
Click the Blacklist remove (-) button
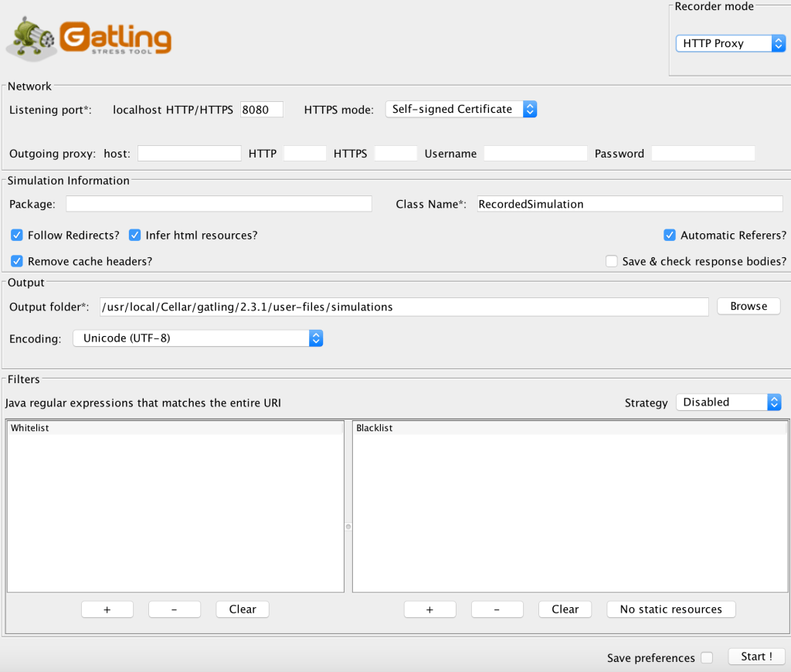(497, 609)
